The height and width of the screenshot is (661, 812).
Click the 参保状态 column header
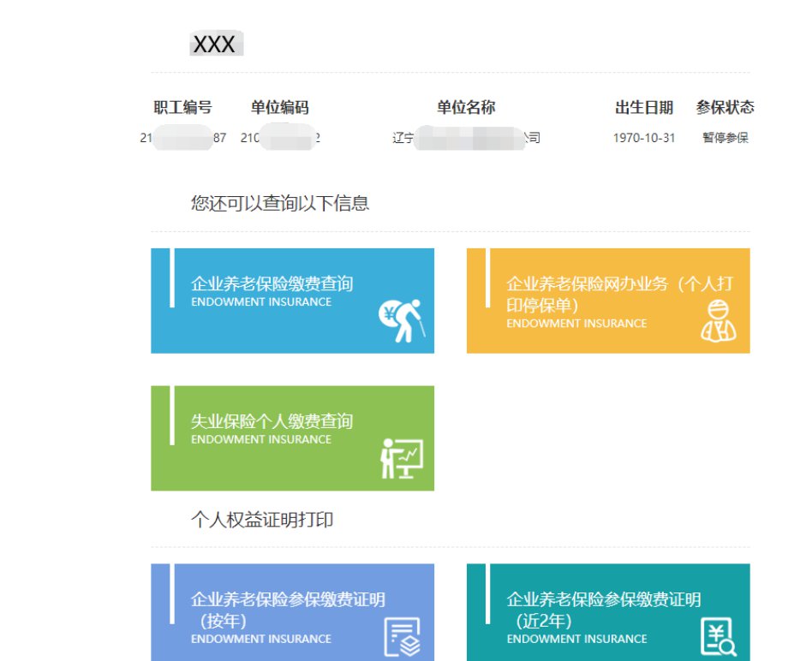pos(725,108)
